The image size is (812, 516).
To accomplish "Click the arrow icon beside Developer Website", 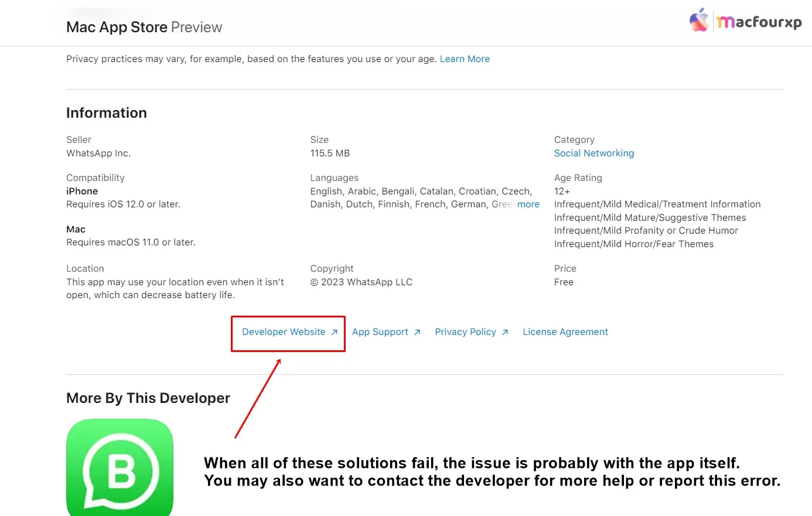I will coord(334,332).
